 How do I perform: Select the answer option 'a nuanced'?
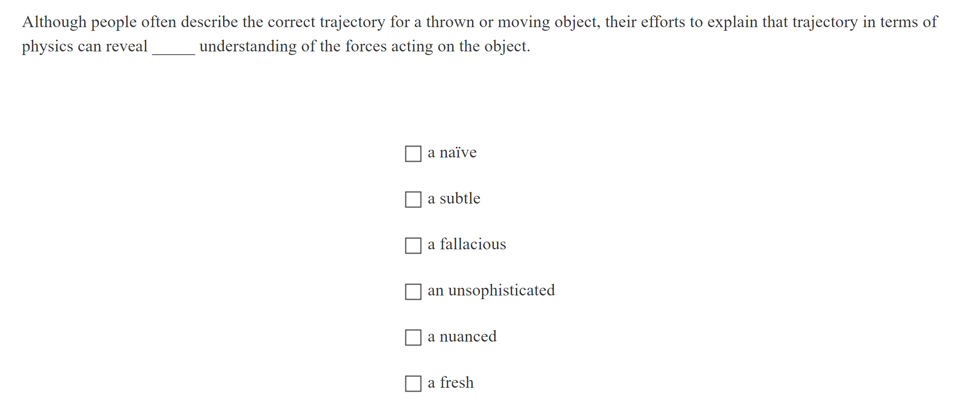point(462,336)
